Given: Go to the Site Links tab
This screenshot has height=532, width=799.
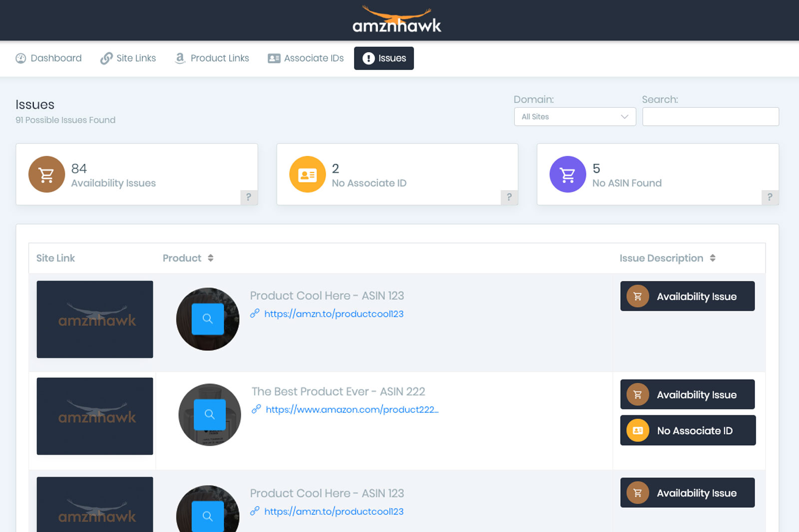Looking at the screenshot, I should pos(128,58).
